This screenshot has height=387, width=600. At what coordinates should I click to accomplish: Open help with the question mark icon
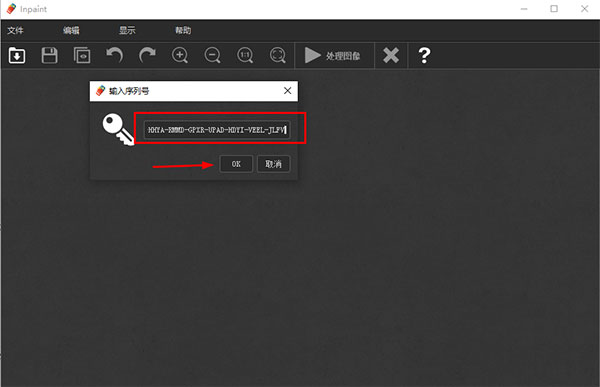(x=424, y=56)
